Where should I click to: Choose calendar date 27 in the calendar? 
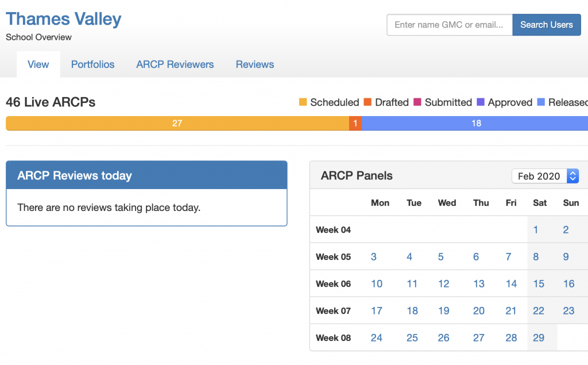tap(478, 337)
